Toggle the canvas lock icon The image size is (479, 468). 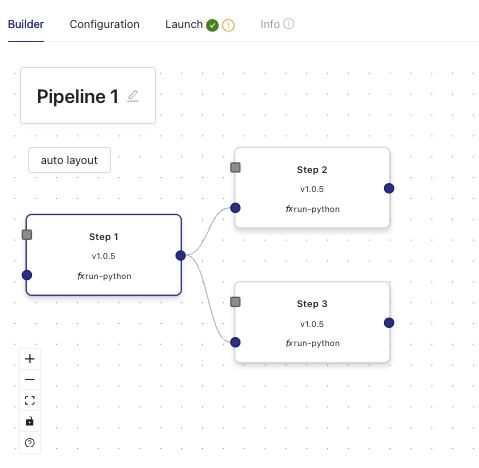click(30, 421)
